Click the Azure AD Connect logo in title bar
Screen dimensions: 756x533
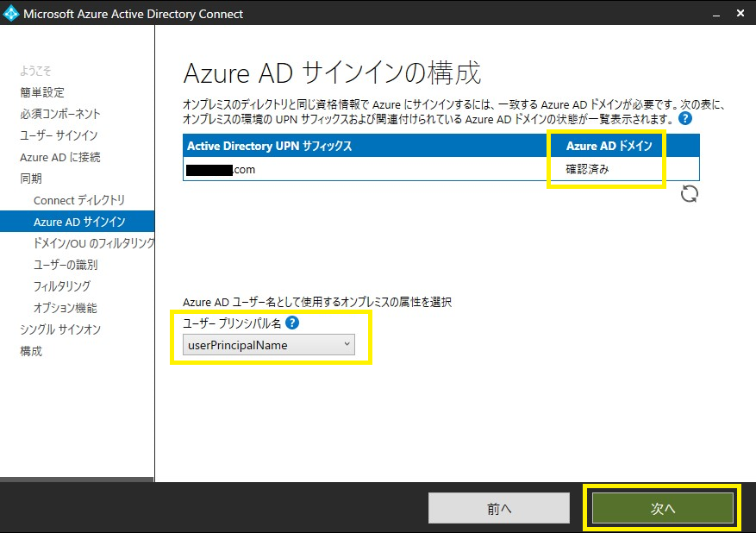tap(10, 14)
